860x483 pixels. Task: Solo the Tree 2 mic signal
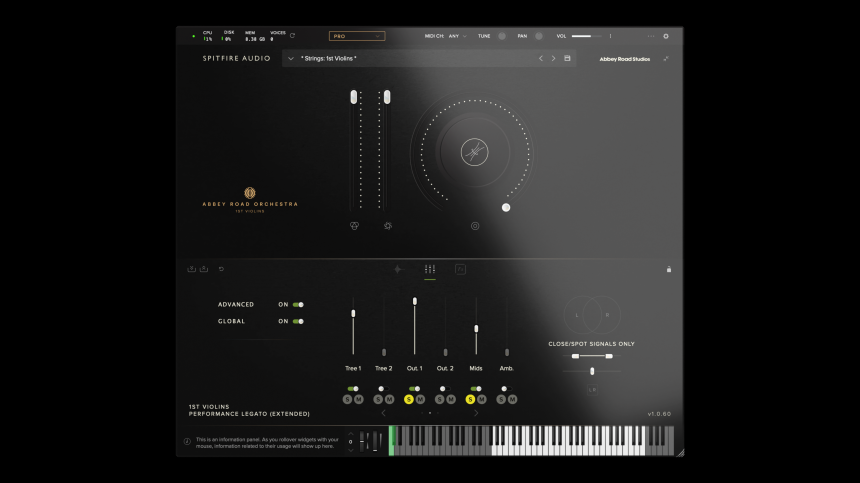point(378,400)
